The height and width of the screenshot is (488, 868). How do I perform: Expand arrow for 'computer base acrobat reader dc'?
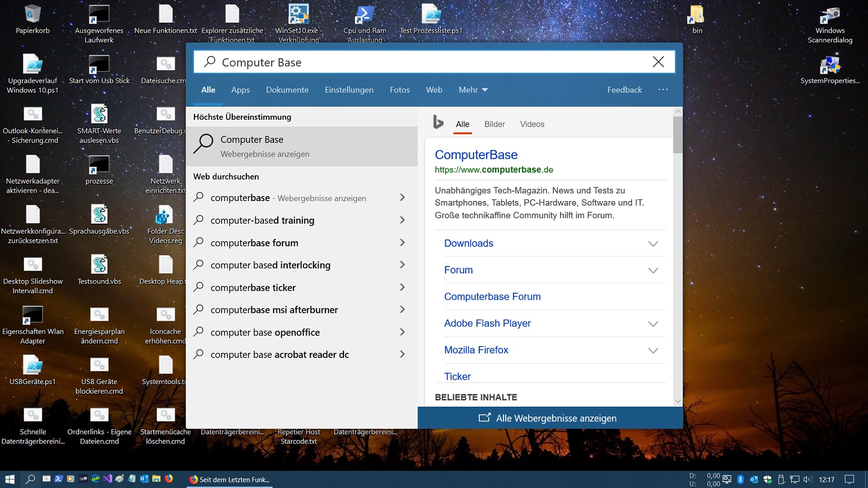pos(402,354)
